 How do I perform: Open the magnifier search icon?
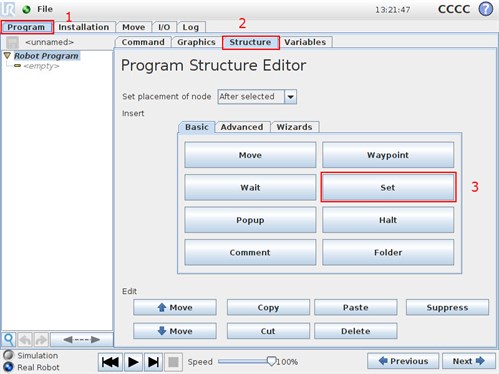[x=9, y=340]
